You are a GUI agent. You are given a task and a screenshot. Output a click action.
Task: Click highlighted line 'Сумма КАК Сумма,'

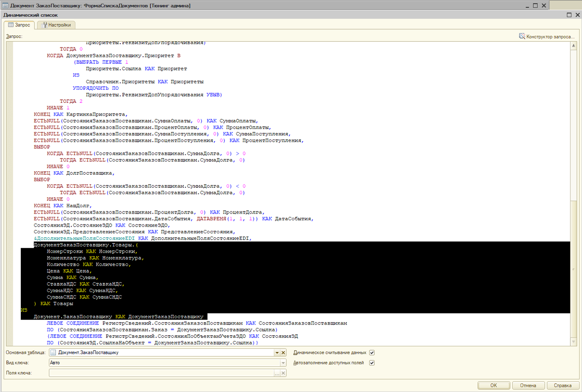(x=73, y=278)
